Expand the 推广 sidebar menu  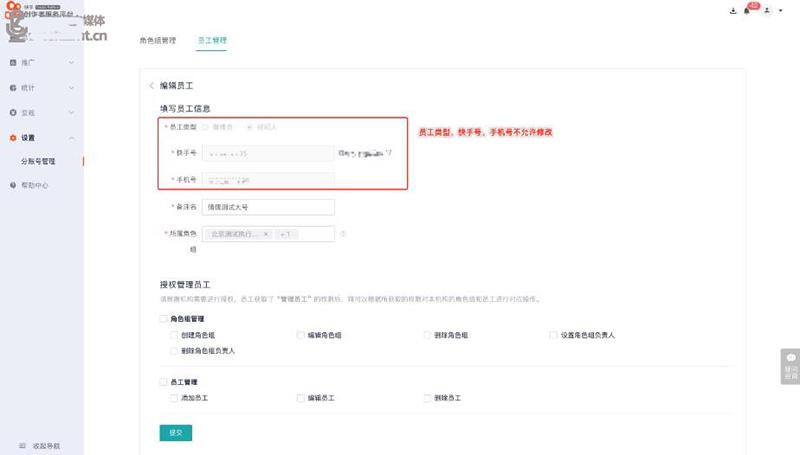click(40, 62)
